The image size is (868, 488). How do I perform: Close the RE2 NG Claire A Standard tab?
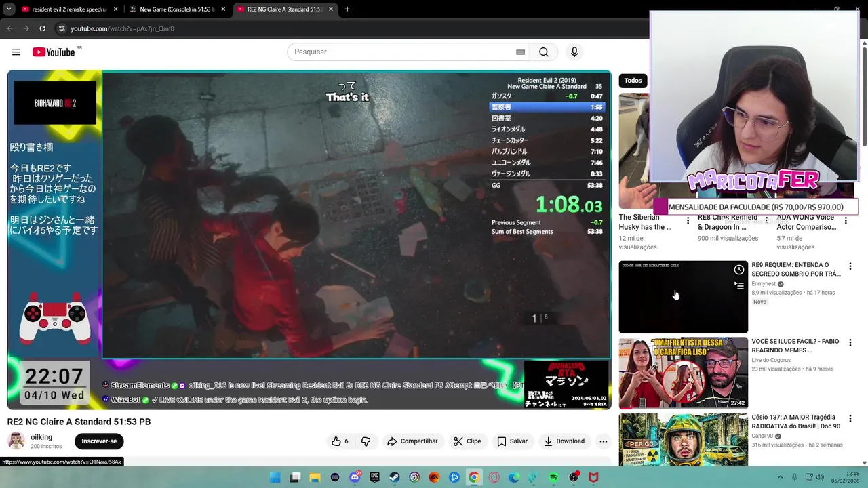click(331, 9)
